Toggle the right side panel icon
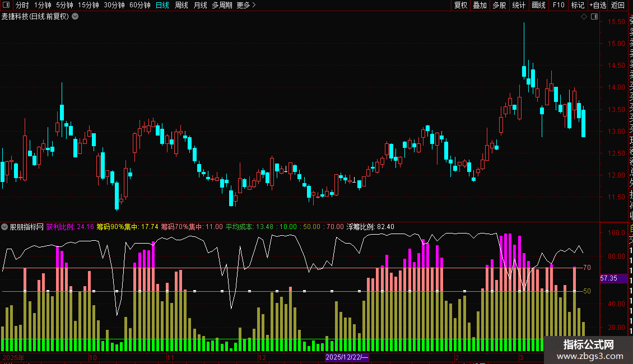This screenshot has height=364, width=633. 594,17
